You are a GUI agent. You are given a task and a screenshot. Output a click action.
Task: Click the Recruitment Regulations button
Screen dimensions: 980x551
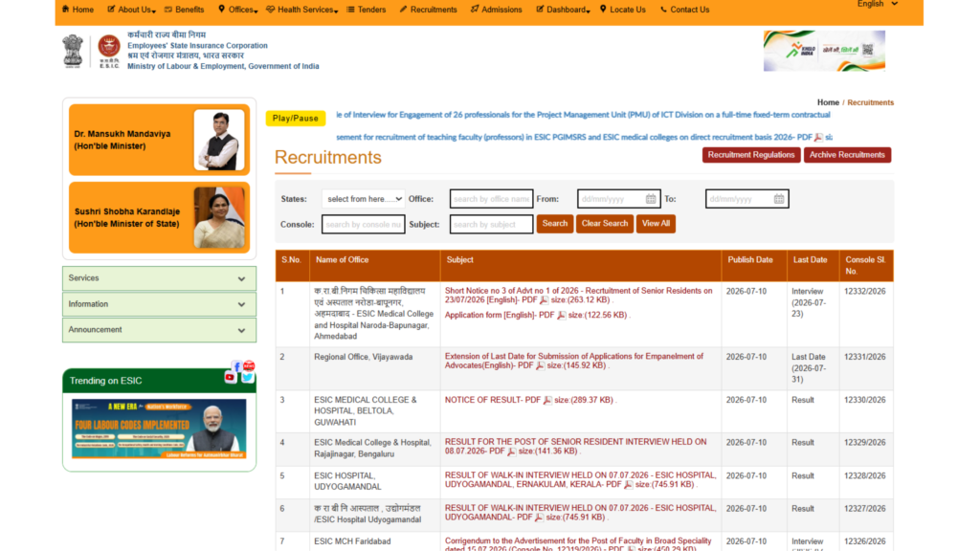coord(751,155)
